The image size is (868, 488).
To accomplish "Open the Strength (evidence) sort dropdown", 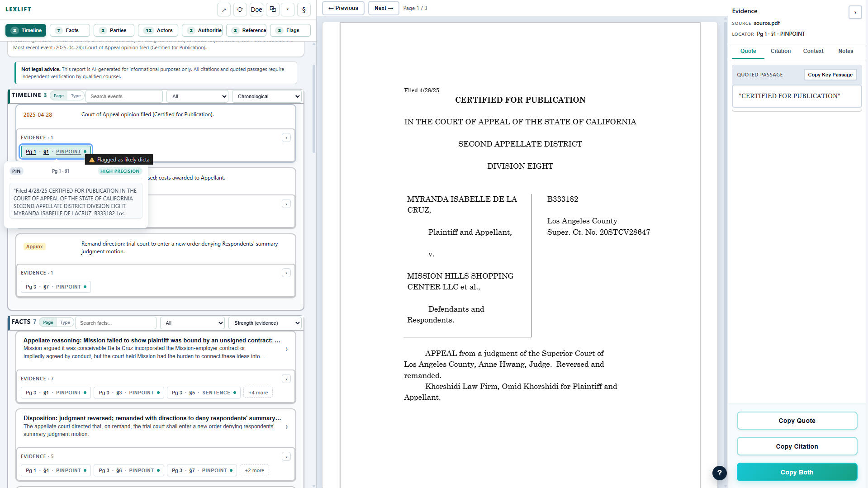I will pos(265,323).
